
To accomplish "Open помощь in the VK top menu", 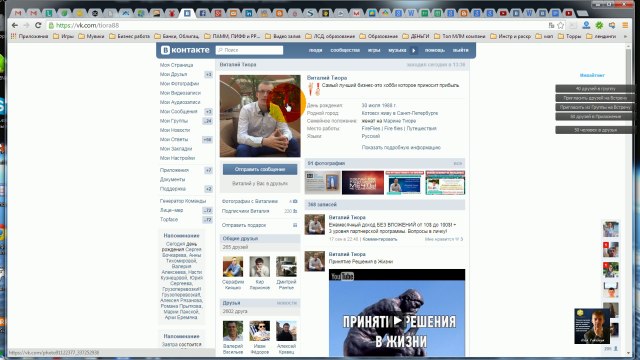I will (435, 50).
